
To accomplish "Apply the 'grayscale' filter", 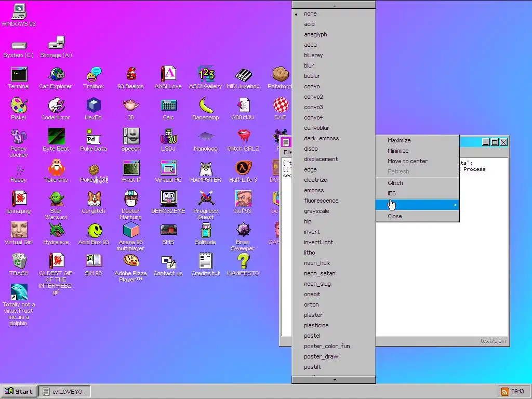I will 333,211.
